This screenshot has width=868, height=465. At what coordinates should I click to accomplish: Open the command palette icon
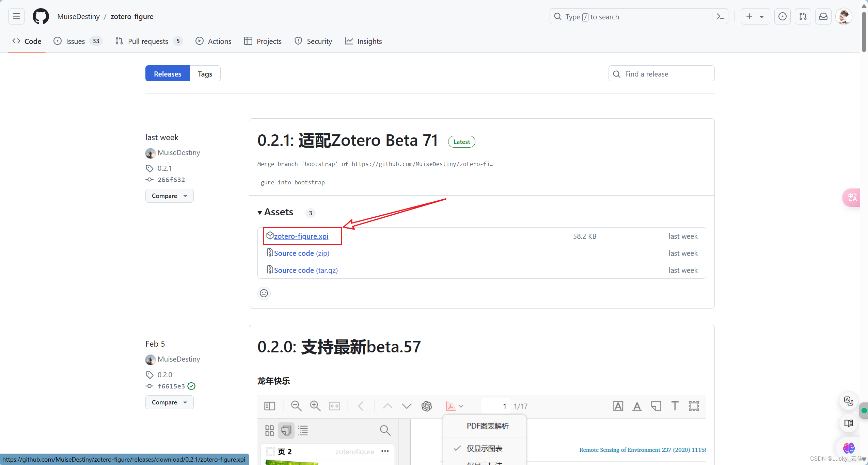point(720,16)
